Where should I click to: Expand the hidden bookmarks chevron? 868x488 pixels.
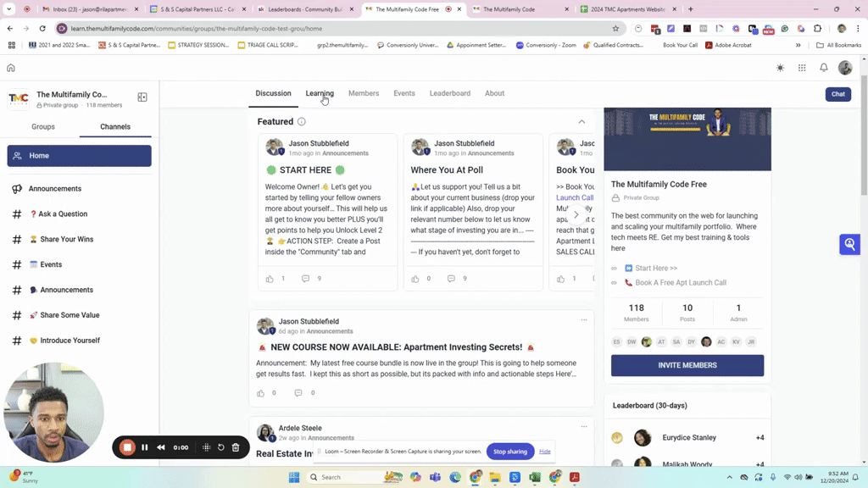(798, 46)
